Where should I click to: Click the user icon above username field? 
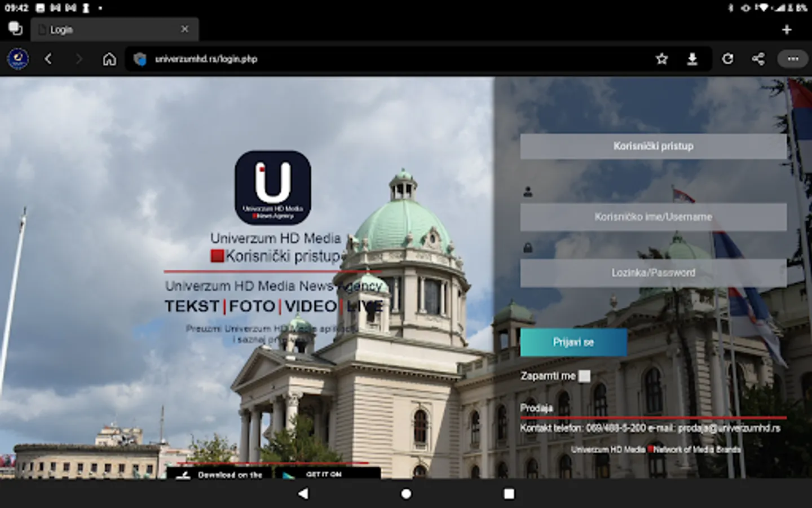coord(528,192)
